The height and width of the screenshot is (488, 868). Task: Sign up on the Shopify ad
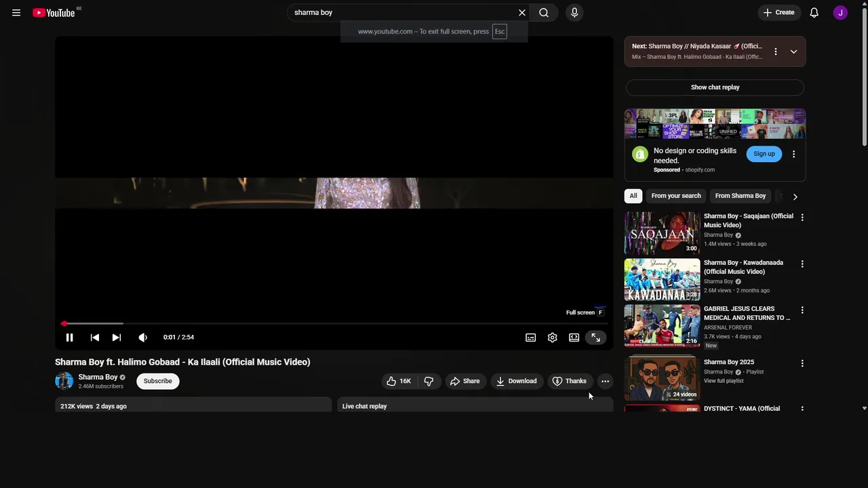point(764,154)
